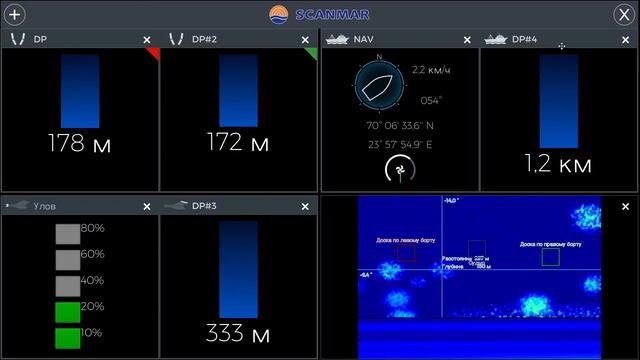This screenshot has height=360, width=640.
Task: Click the 2.2 км/ч speed value
Action: (431, 70)
